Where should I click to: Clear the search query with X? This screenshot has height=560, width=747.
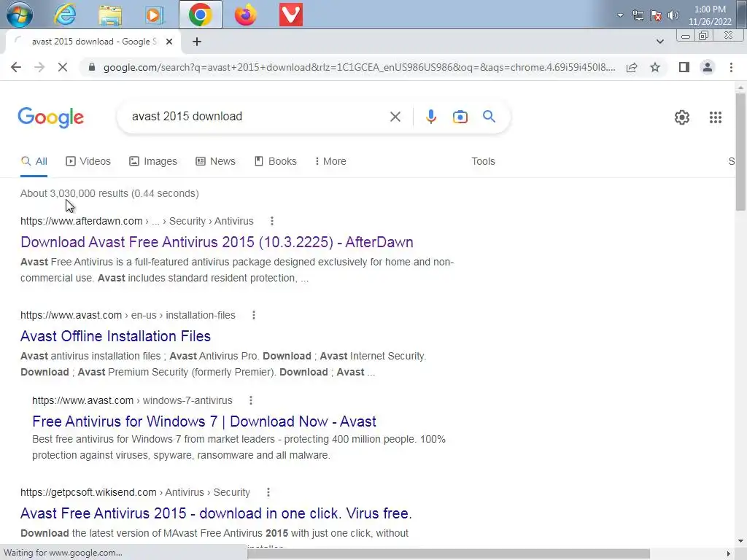[395, 117]
